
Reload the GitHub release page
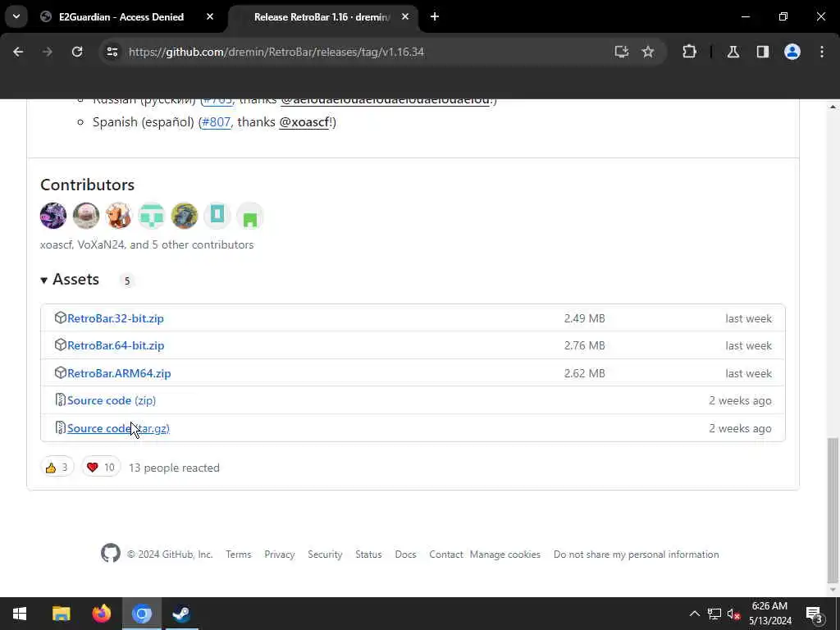pyautogui.click(x=77, y=52)
